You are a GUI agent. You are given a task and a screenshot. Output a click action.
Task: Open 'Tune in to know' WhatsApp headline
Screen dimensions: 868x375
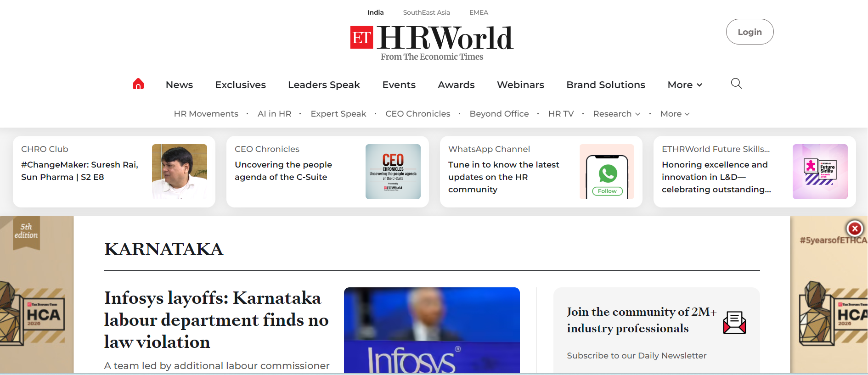[504, 177]
